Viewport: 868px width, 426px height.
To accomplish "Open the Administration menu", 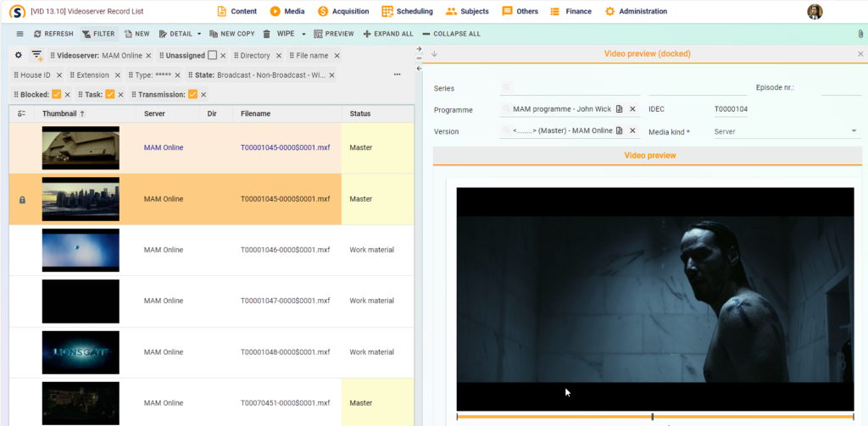I will pos(636,11).
